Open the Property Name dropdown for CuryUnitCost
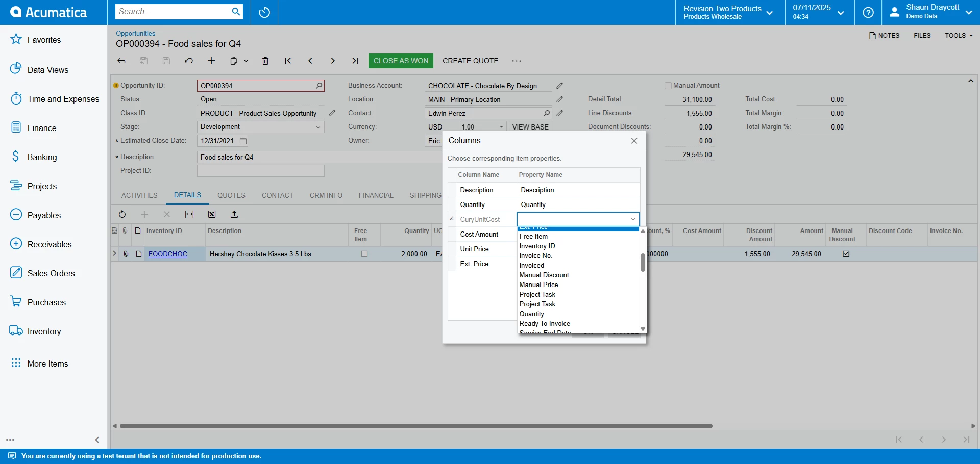 tap(633, 219)
